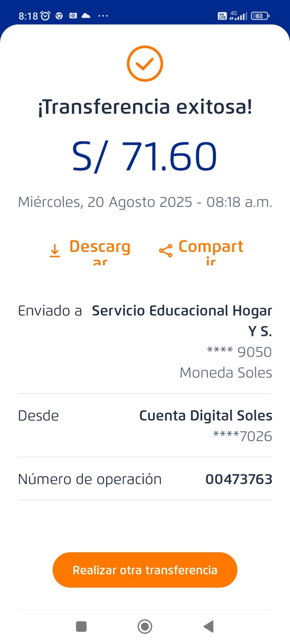The width and height of the screenshot is (290, 644).
Task: Tap the cloud icon in status bar
Action: pos(86,16)
